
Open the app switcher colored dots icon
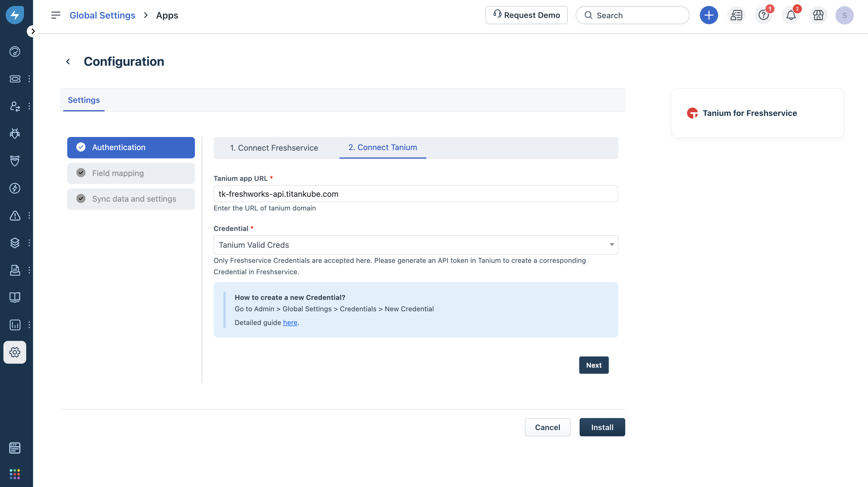click(15, 474)
